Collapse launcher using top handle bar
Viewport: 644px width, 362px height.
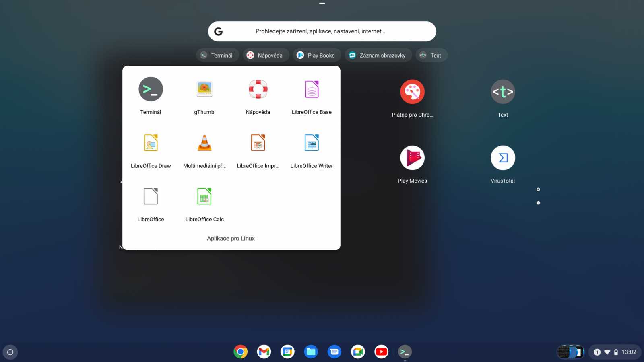(322, 3)
